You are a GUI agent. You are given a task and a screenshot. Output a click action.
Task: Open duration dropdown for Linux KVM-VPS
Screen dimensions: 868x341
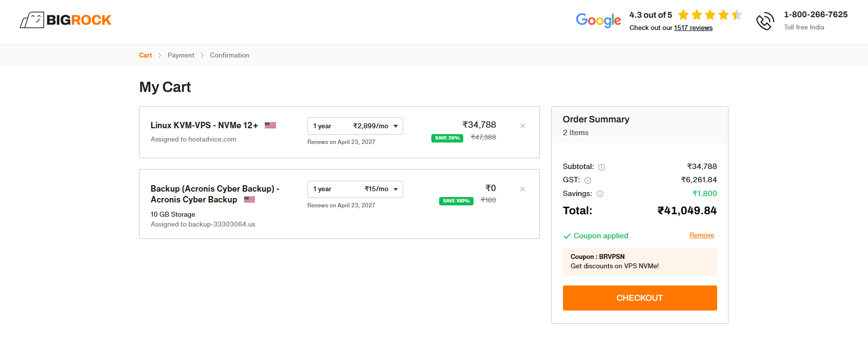355,126
